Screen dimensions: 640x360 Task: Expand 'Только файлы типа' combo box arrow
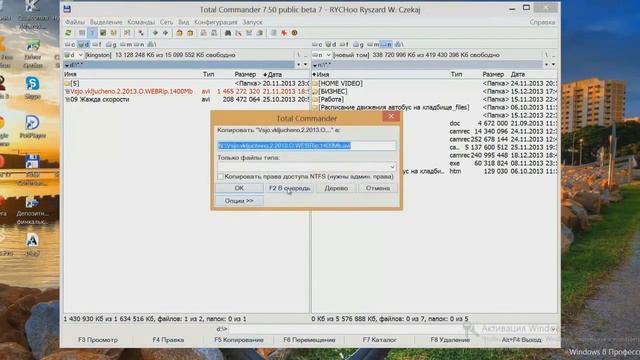pos(392,167)
